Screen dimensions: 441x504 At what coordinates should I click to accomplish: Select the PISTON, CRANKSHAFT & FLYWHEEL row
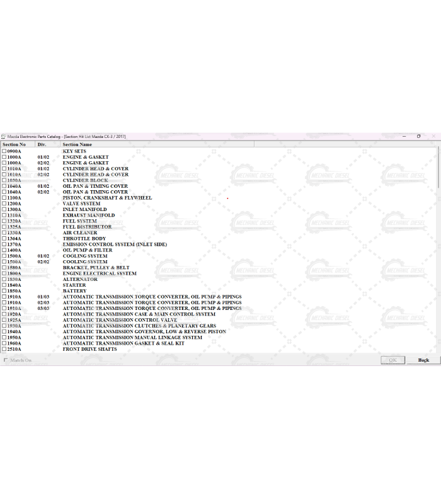[107, 198]
